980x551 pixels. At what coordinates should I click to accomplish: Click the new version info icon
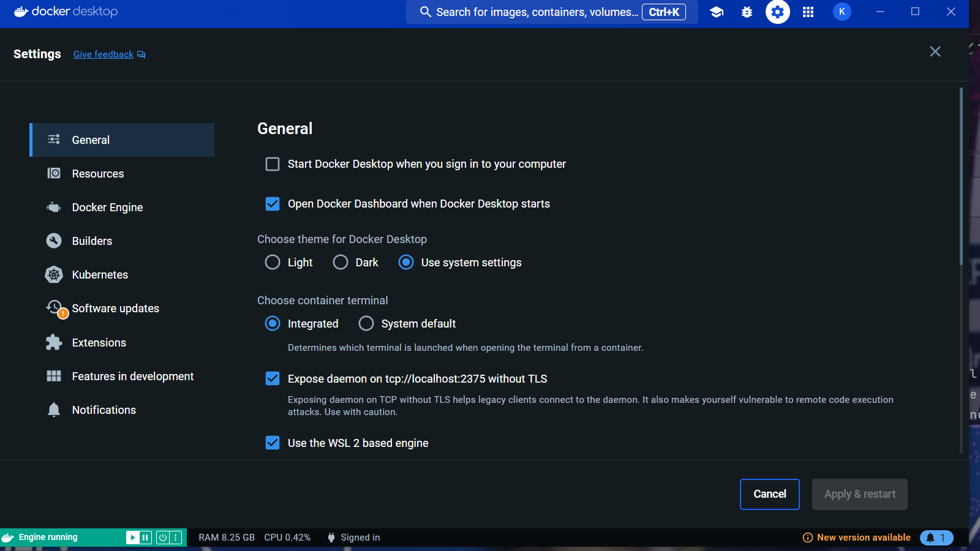(808, 538)
